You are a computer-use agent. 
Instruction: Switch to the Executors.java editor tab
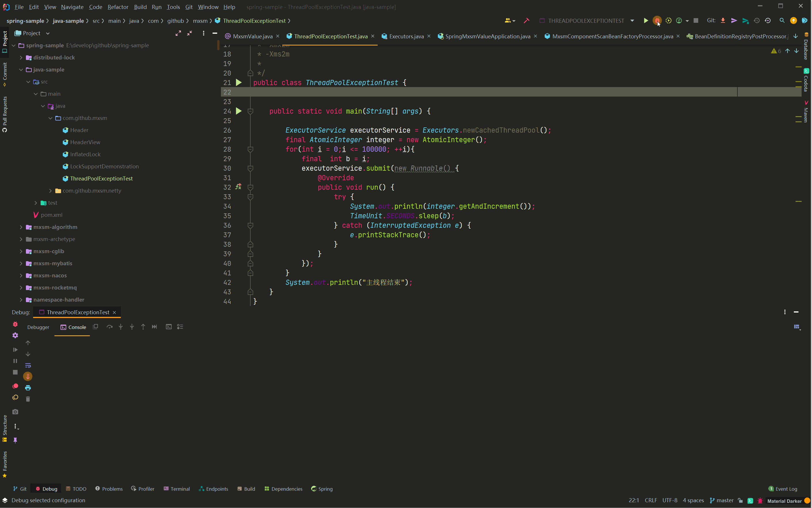[x=406, y=36]
